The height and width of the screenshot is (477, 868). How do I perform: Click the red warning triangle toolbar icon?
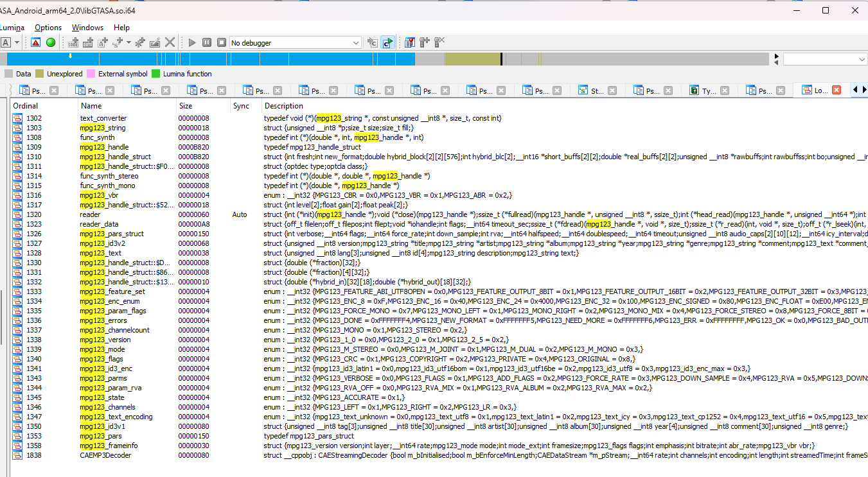point(35,42)
